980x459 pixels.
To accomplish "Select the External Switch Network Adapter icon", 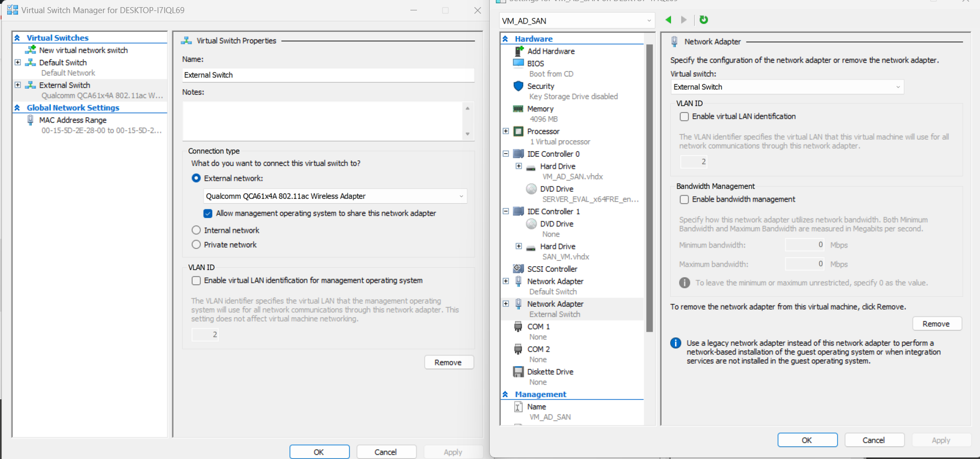I will pos(518,303).
